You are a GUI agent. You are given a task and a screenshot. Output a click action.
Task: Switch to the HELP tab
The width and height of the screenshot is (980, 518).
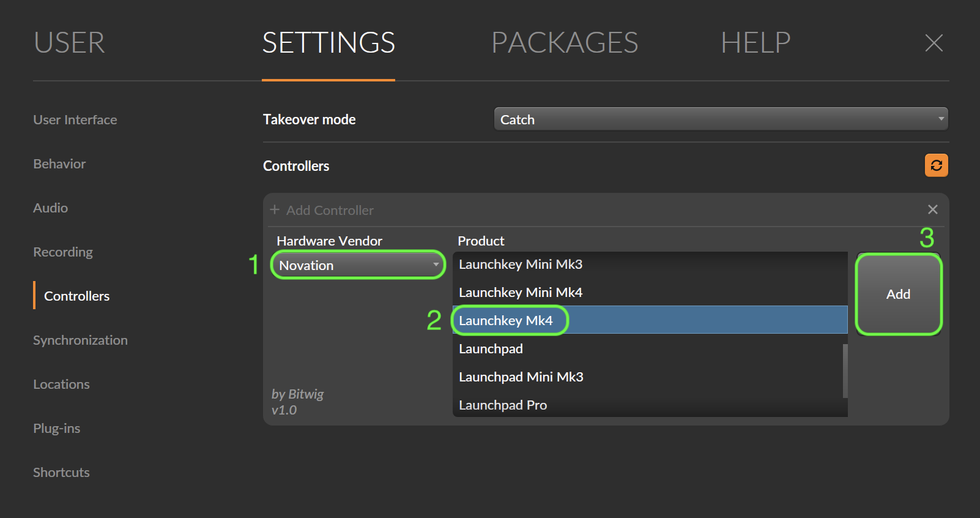pos(755,43)
